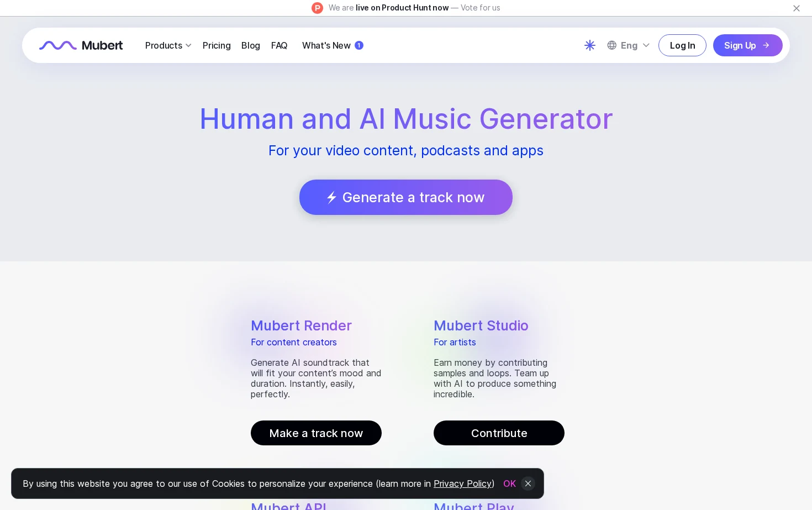The height and width of the screenshot is (510, 812).
Task: Open the Privacy Policy link
Action: click(x=463, y=483)
